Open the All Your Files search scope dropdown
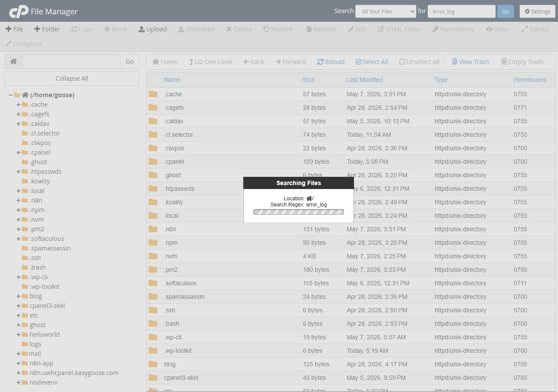 386,11
